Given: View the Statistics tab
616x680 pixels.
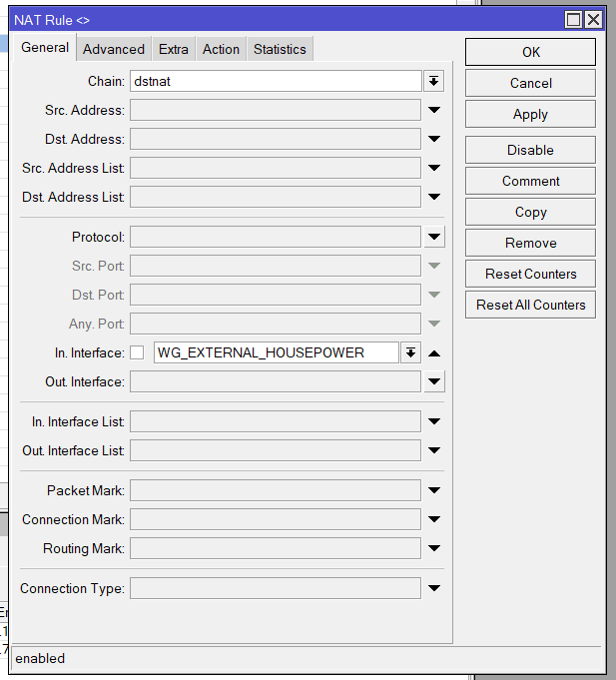Looking at the screenshot, I should point(280,49).
